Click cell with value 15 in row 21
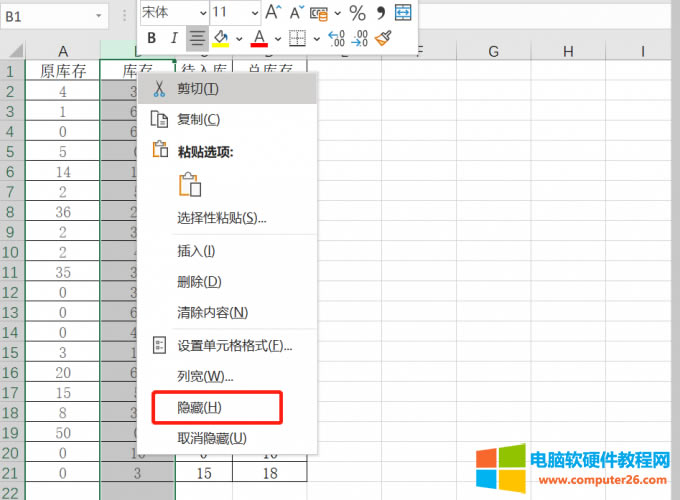 click(x=204, y=473)
